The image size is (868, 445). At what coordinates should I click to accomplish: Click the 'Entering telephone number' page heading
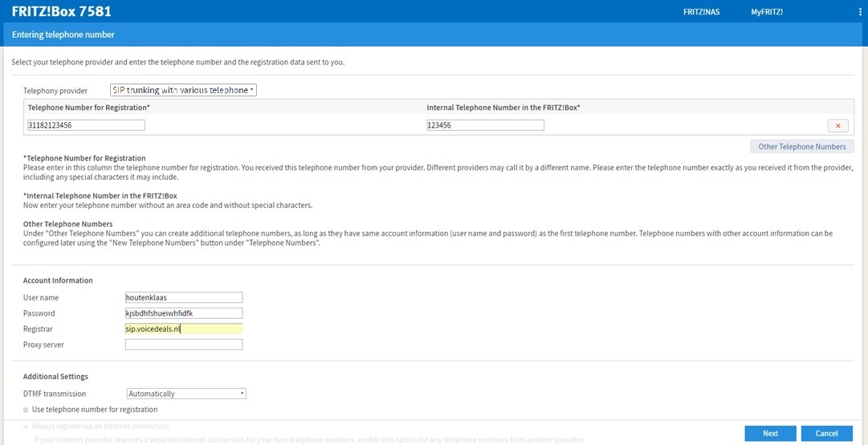63,35
